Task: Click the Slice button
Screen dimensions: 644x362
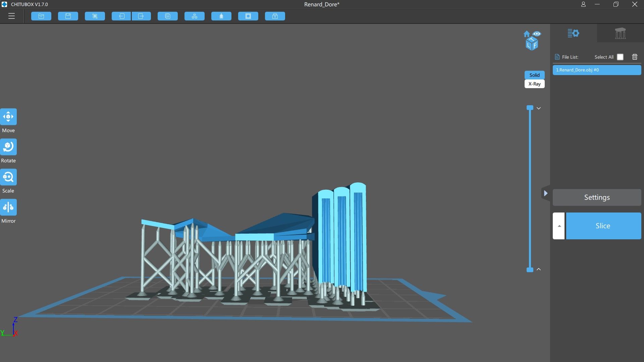Action: tap(603, 226)
